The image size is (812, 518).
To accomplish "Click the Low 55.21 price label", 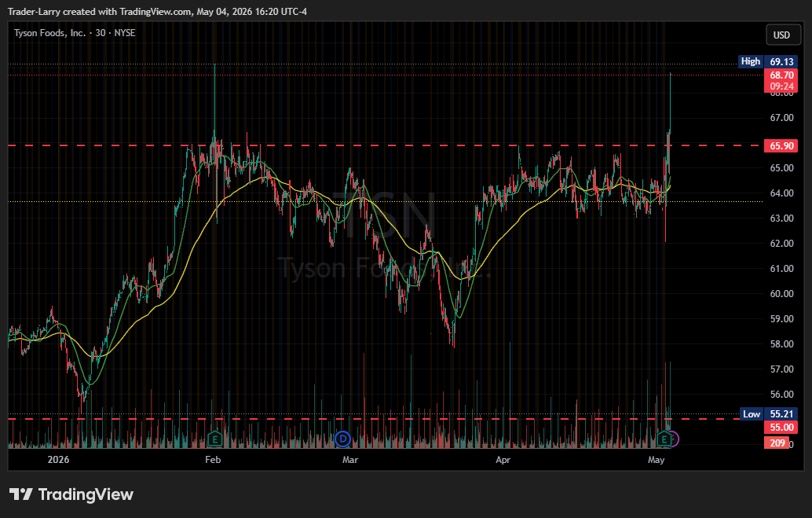I will coord(769,413).
